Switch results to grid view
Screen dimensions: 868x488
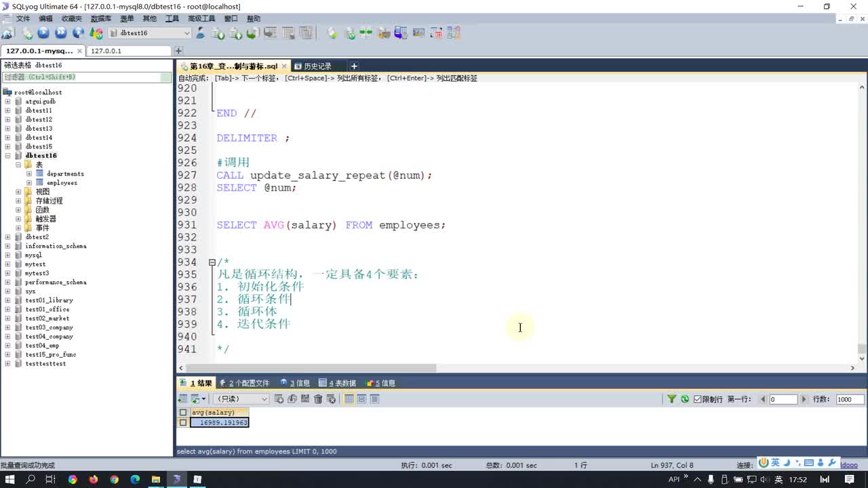tap(349, 399)
